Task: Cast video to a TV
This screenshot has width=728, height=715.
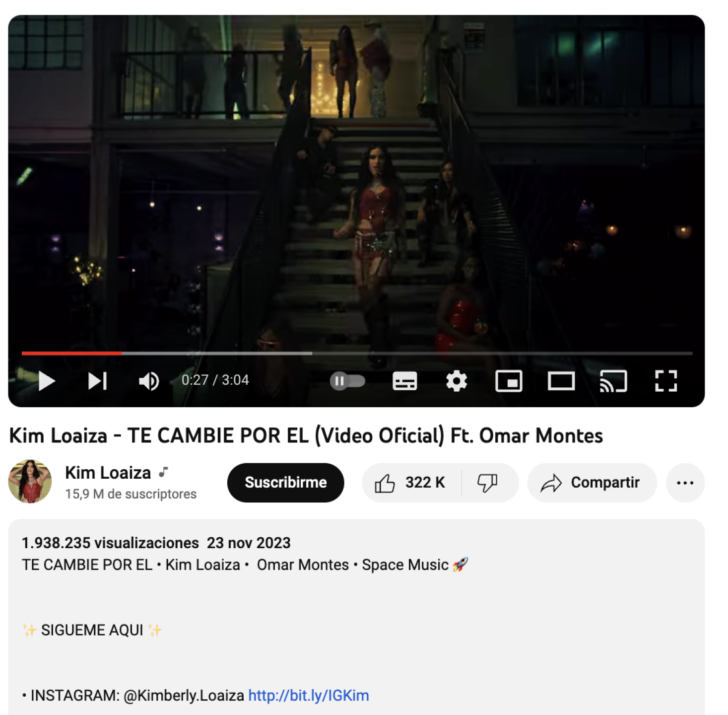Action: point(613,381)
